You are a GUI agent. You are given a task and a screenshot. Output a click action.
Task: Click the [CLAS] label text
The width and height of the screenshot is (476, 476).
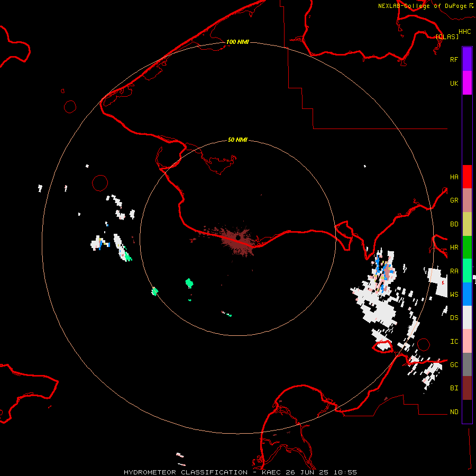coord(447,36)
